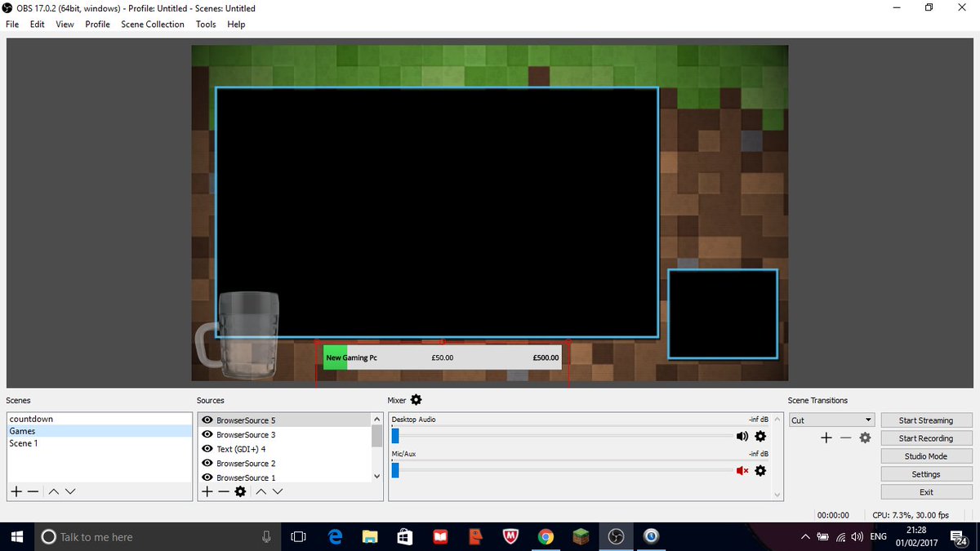Click beer mug image in preview
This screenshot has height=551, width=980.
[x=237, y=337]
